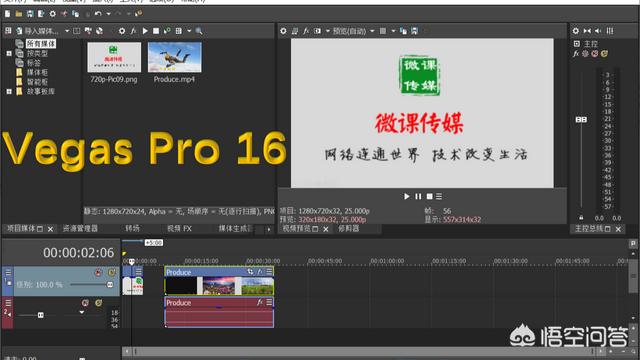Toggle mute on video track 1
Viewport: 640px width, 360px height.
point(98,273)
